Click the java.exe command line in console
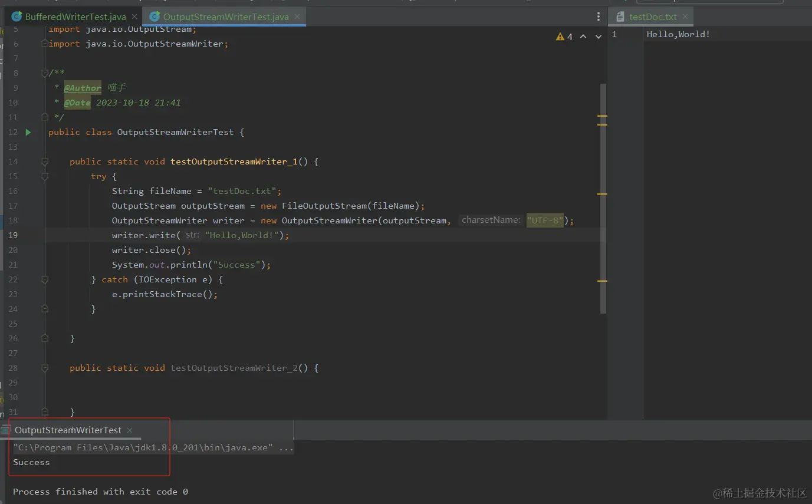Viewport: 812px width, 504px height. click(153, 447)
